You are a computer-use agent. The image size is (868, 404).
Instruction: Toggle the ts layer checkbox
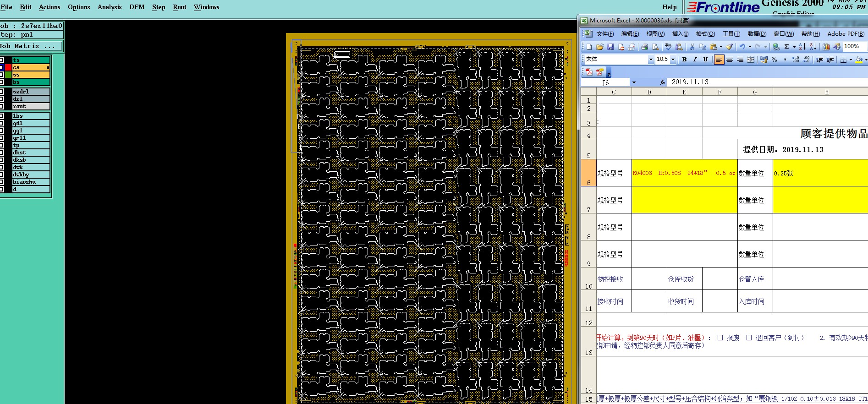[2, 60]
